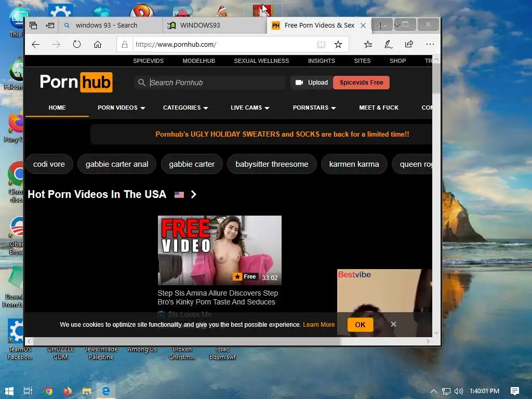Expand the LIVE CAMS dropdown menu
Screen dimensions: 532x399
click(250, 108)
